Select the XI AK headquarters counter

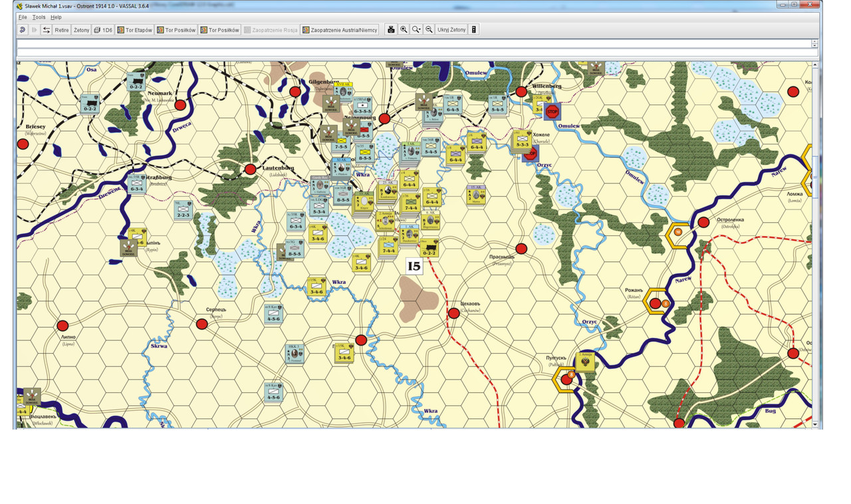click(341, 168)
